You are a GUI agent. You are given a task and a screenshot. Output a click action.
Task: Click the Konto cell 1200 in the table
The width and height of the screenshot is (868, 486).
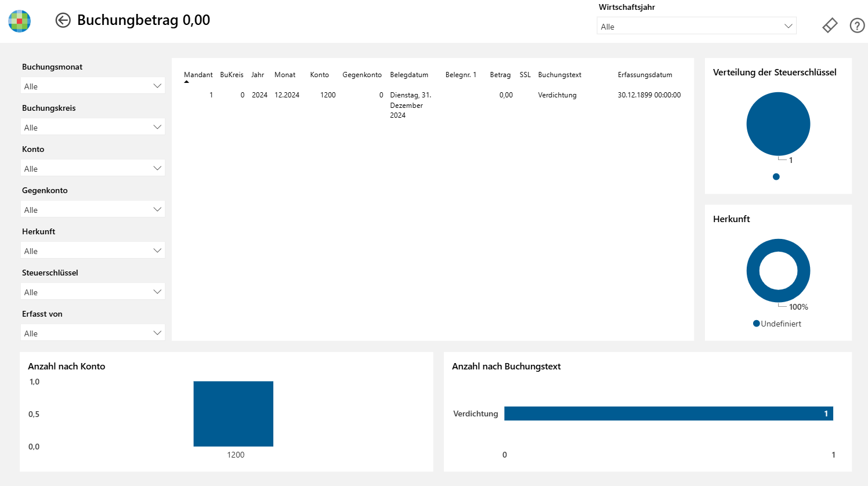coord(328,95)
